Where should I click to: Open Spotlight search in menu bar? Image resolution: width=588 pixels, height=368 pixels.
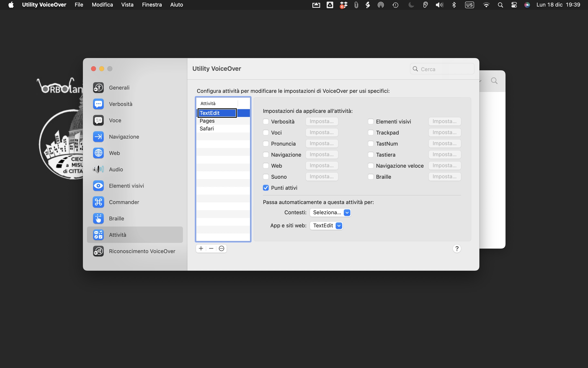pyautogui.click(x=500, y=5)
